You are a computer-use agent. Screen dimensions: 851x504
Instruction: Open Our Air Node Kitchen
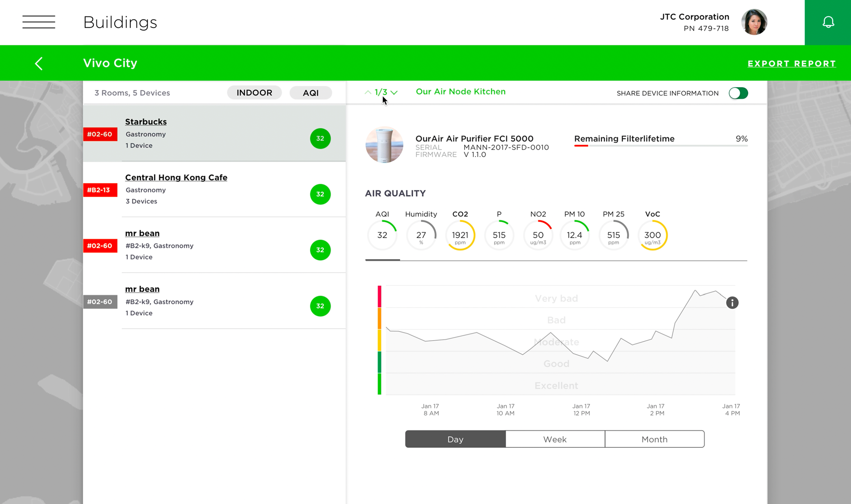pos(460,91)
